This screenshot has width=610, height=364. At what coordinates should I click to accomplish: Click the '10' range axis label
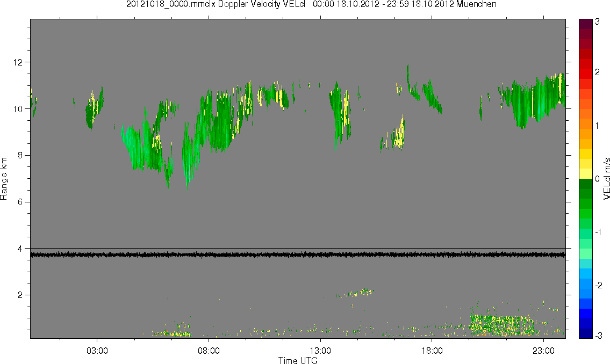point(18,109)
